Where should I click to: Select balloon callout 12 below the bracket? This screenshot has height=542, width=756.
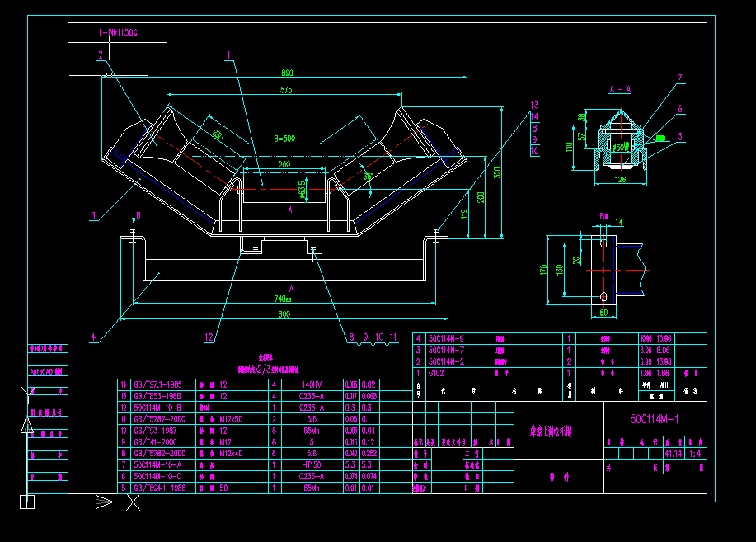click(x=208, y=335)
